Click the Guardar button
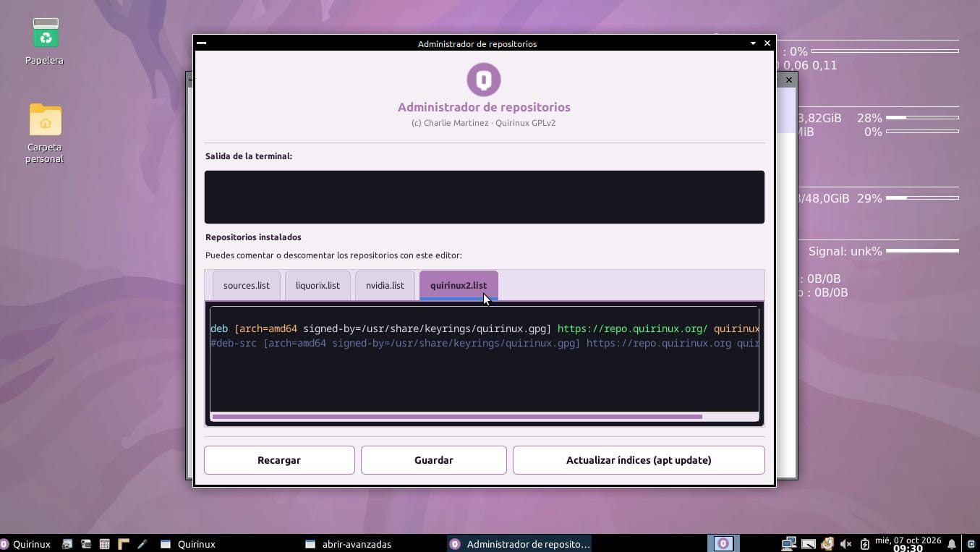The width and height of the screenshot is (980, 552). click(434, 460)
